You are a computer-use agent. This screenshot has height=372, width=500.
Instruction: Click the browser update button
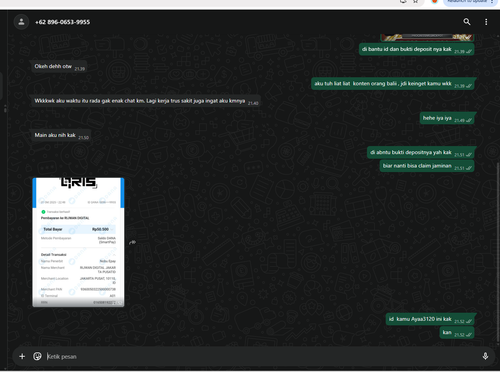[x=469, y=2]
